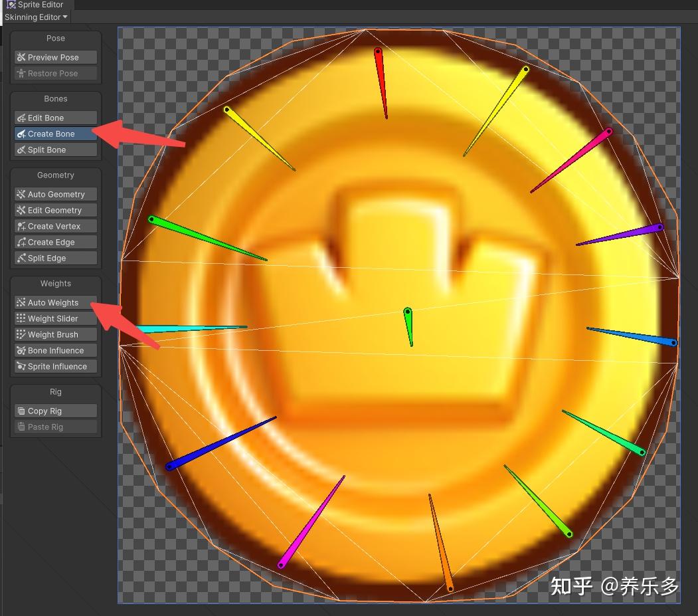
Task: Click the Split Bone icon
Action: [21, 150]
